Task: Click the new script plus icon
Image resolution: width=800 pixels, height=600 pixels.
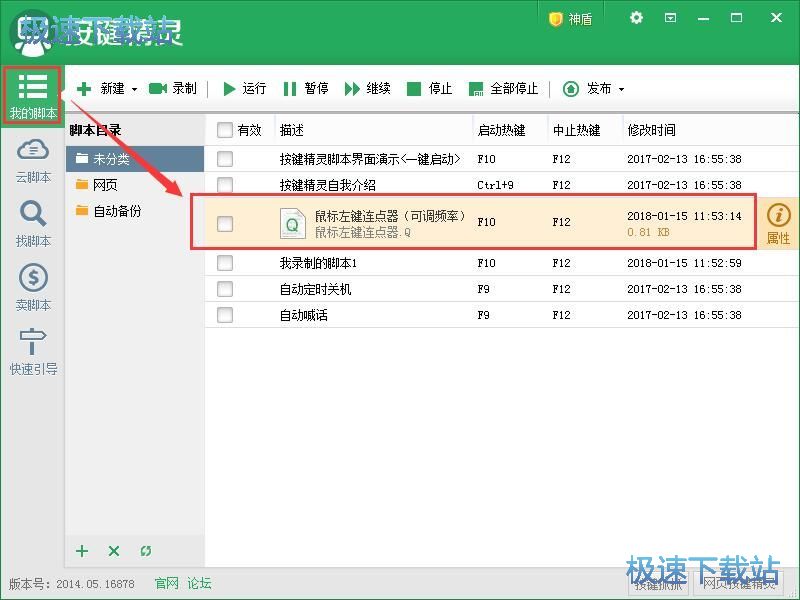Action: [81, 550]
